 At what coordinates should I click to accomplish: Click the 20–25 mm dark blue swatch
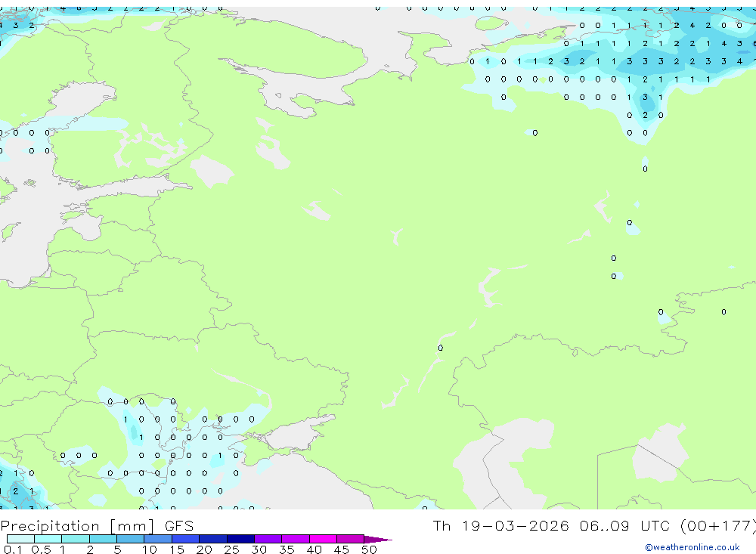(213, 539)
